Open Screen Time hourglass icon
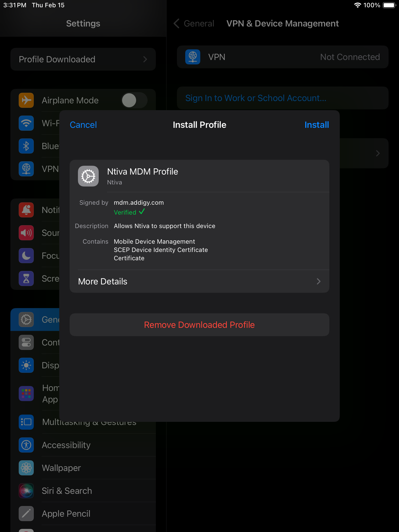 coord(26,278)
